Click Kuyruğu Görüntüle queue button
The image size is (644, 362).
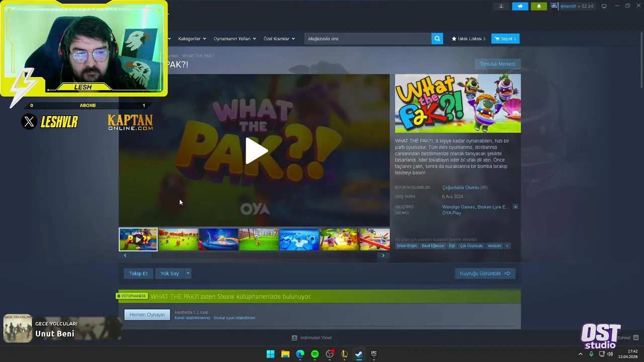click(485, 274)
